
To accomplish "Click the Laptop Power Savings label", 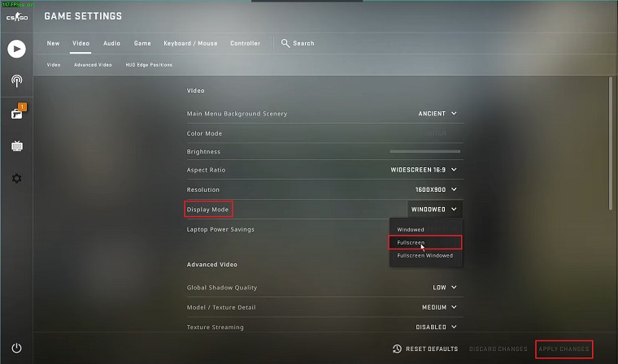I will click(220, 229).
